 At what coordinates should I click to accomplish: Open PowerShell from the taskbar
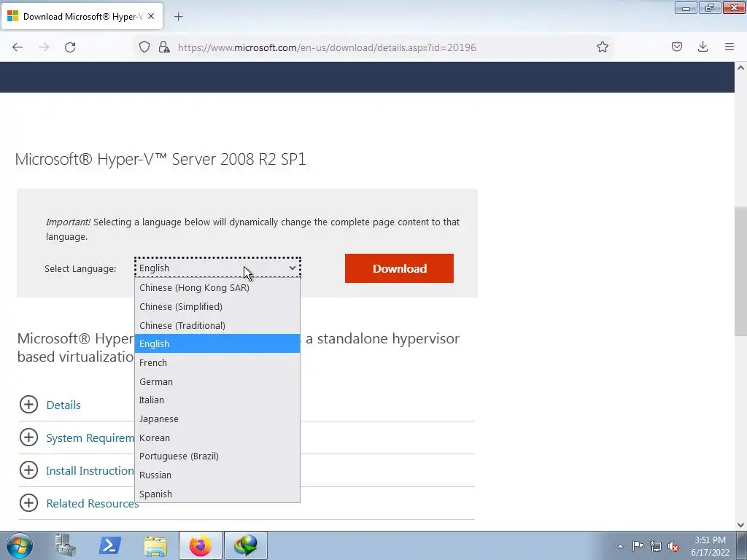coord(110,545)
